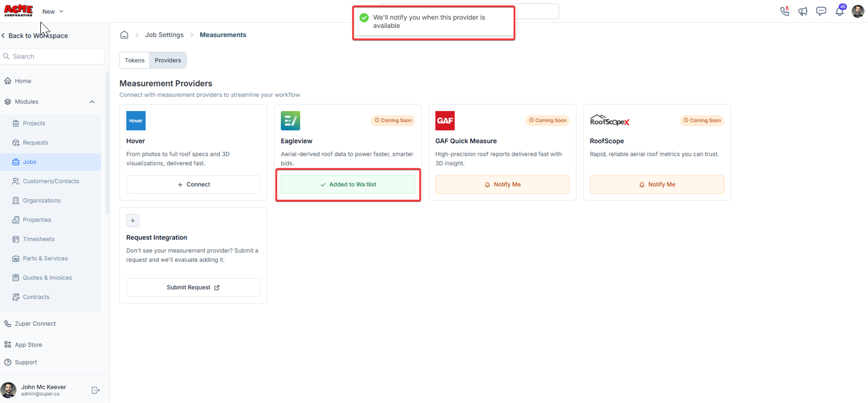Viewport: 868px width, 403px height.
Task: Click the Hover provider logo
Action: click(136, 120)
